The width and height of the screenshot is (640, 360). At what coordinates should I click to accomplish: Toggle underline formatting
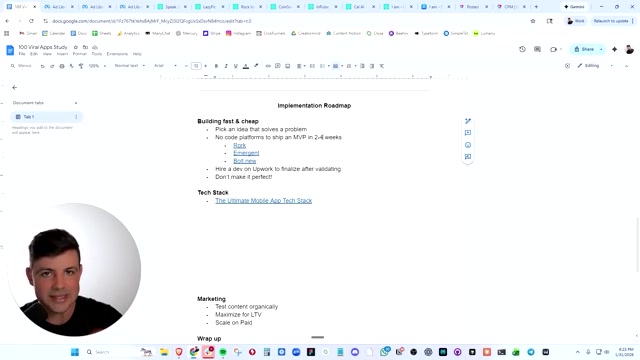236,66
